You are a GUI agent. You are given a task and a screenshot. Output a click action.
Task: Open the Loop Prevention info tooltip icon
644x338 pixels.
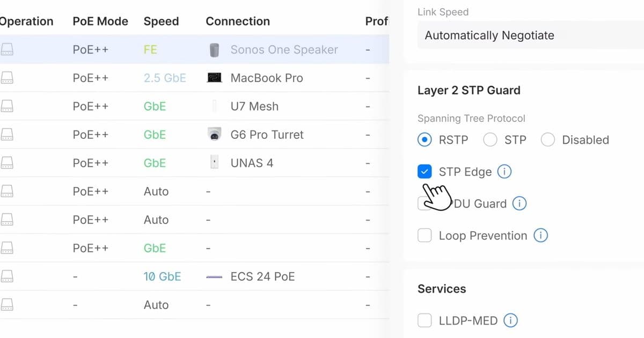(541, 235)
